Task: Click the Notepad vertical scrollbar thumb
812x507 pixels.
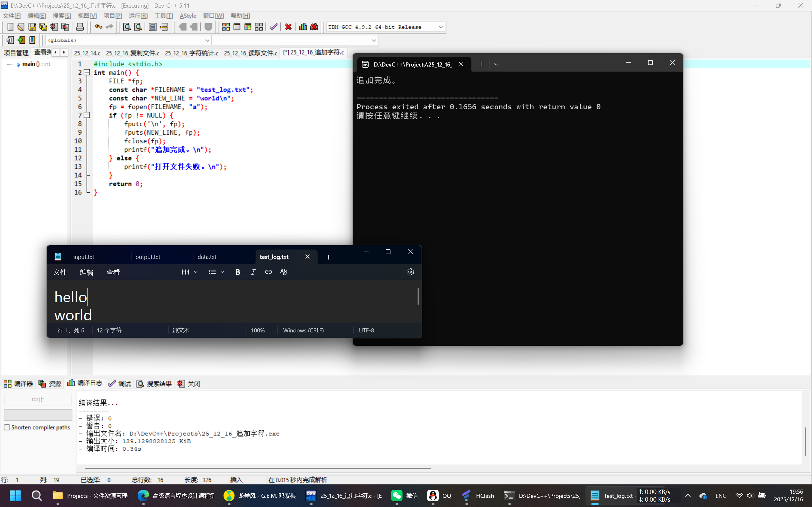Action: (x=418, y=296)
